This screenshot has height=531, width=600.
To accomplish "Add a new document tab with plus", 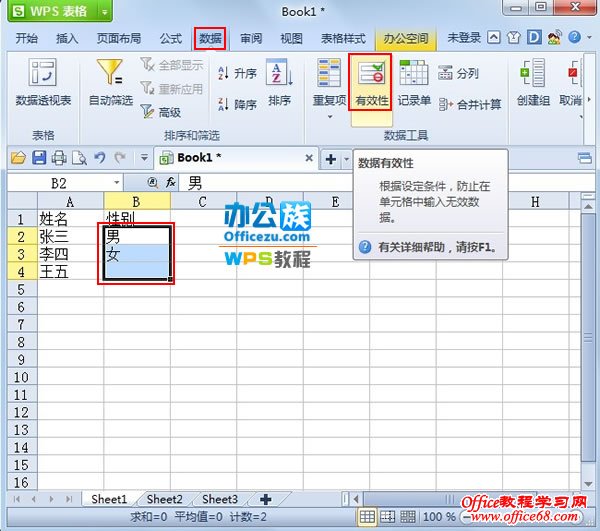I will click(x=331, y=158).
